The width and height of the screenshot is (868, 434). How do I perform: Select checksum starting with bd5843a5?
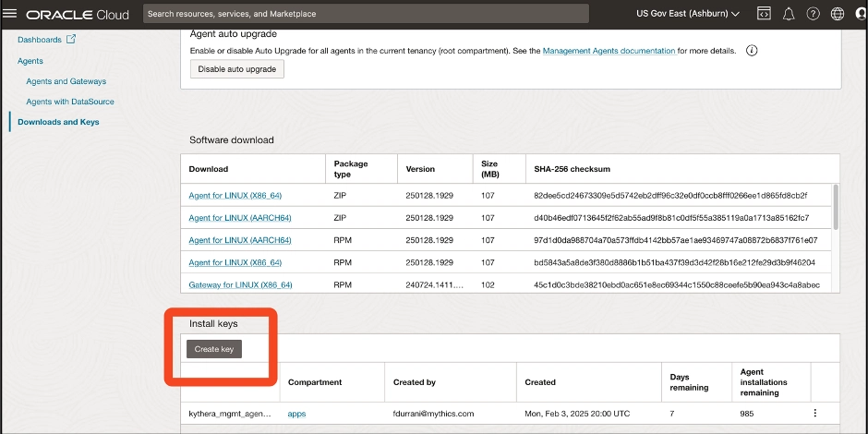tap(674, 262)
